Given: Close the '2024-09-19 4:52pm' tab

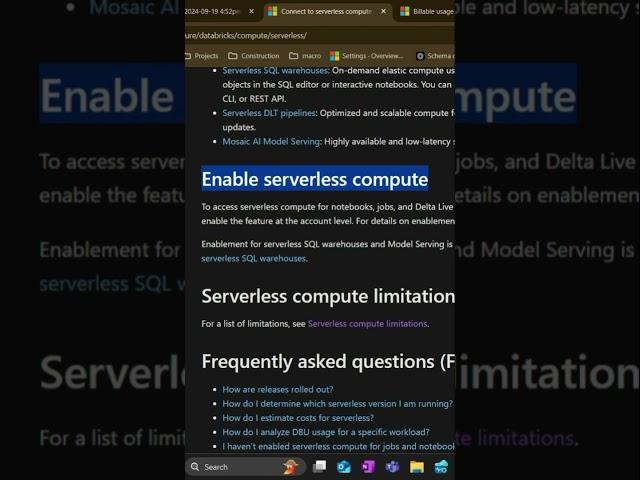Looking at the screenshot, I should (251, 11).
